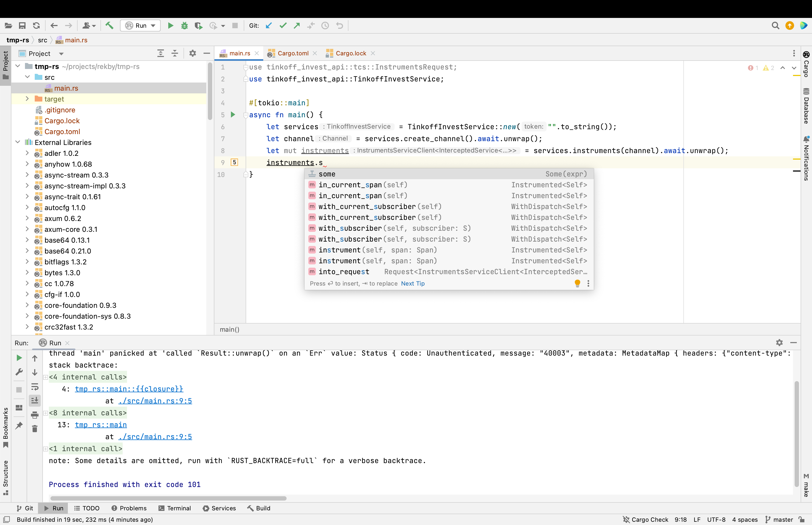
Task: Open ./src/main.rs:9:5 from the stack trace
Action: [x=155, y=401]
